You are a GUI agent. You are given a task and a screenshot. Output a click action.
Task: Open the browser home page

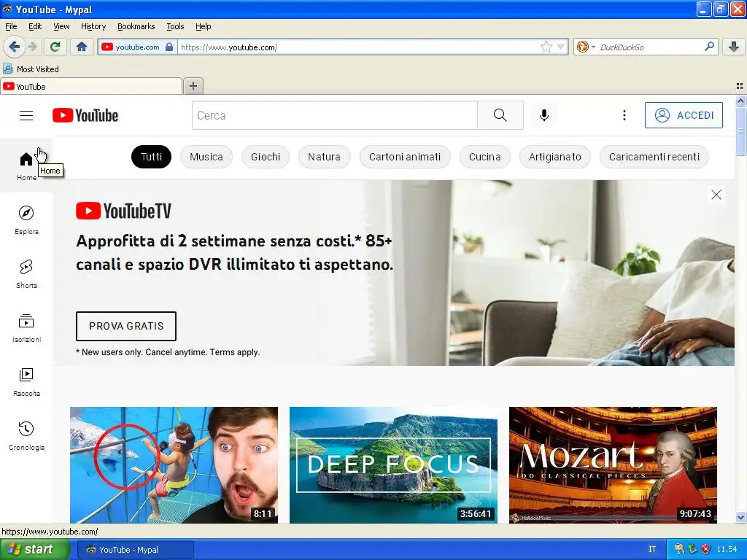(x=82, y=47)
